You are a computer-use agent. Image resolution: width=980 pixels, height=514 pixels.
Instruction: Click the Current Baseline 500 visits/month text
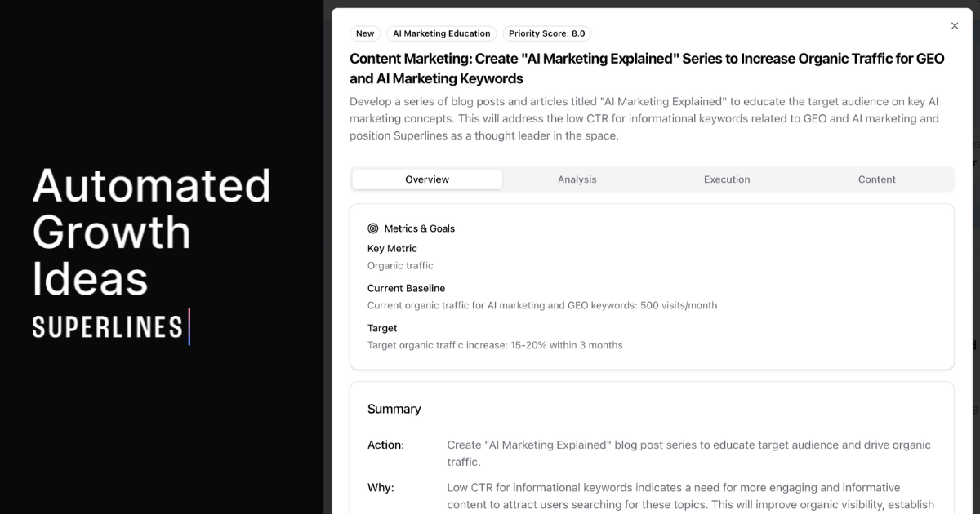coord(542,305)
